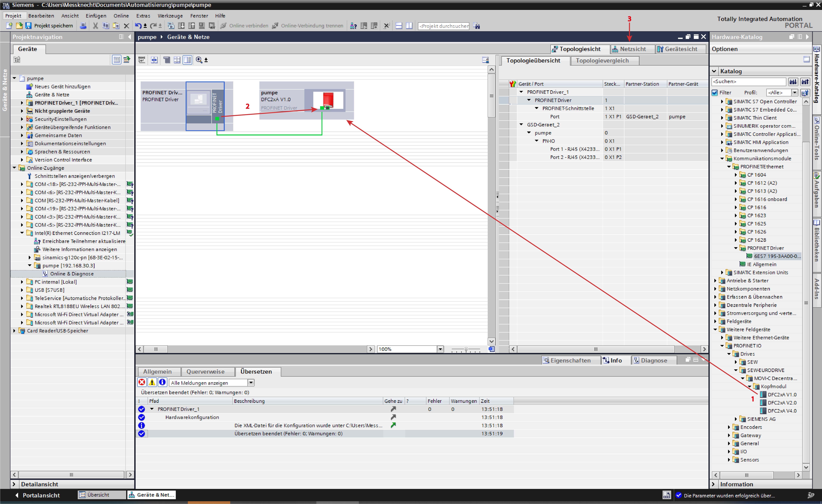Split editor space horizontally
The width and height of the screenshot is (822, 504).
399,26
